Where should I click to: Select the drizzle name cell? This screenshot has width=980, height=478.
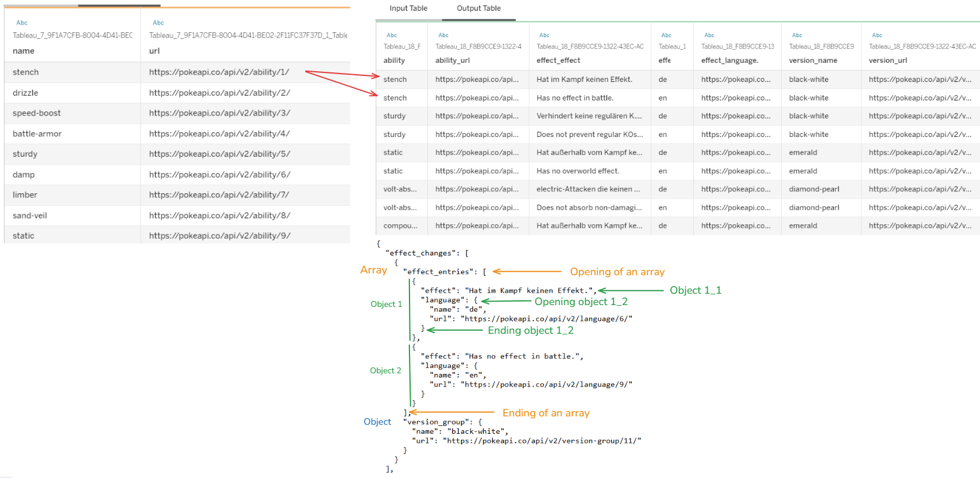(25, 93)
